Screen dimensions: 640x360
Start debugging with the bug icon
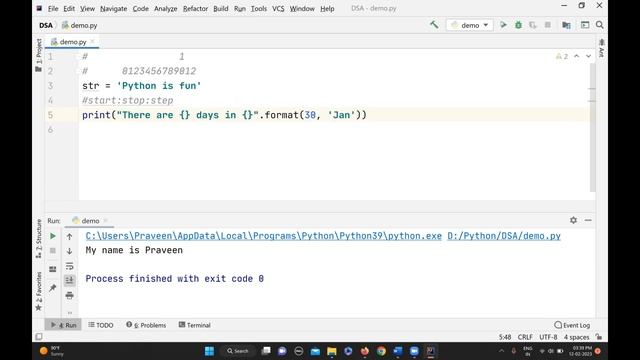518,25
